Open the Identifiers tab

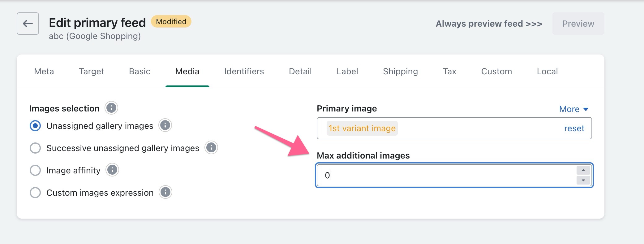244,71
